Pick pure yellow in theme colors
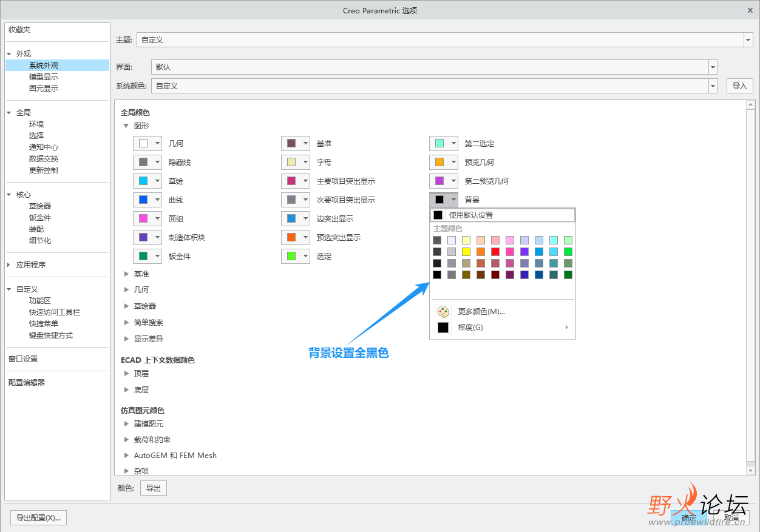This screenshot has height=532, width=760. pyautogui.click(x=466, y=252)
